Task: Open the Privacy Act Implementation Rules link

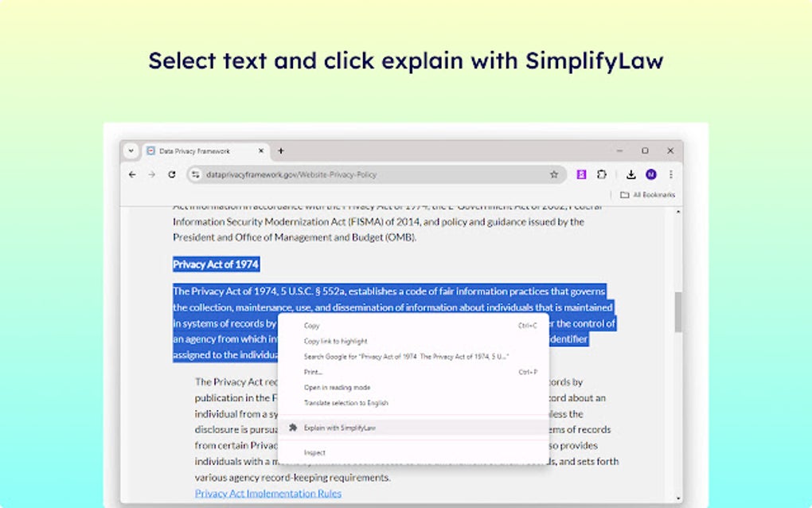Action: (267, 493)
